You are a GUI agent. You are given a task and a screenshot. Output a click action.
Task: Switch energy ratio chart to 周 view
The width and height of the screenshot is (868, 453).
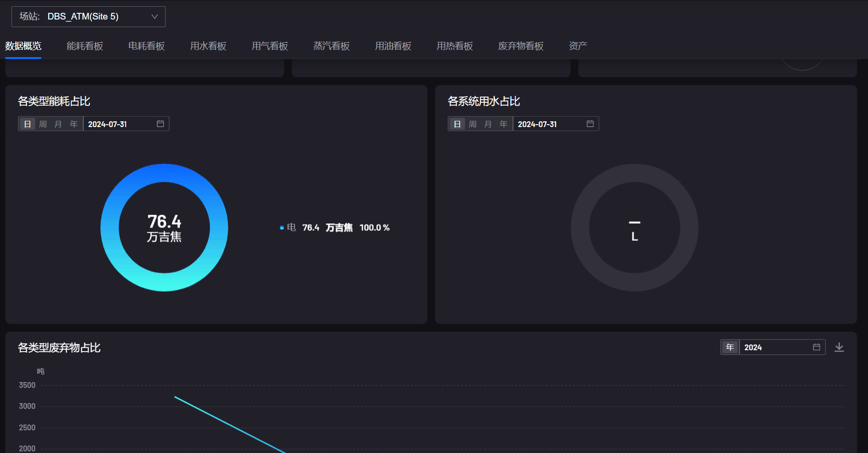(x=43, y=124)
